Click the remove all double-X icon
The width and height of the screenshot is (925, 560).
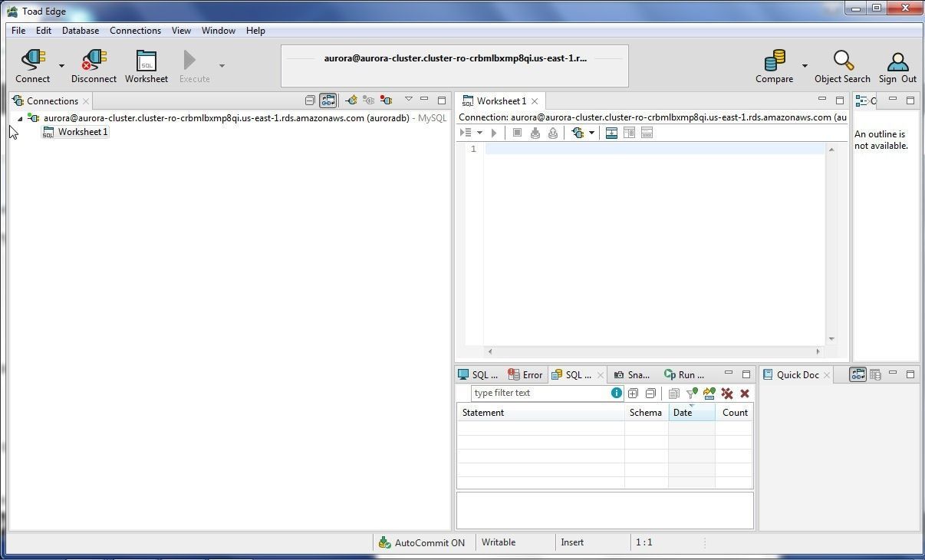point(727,394)
